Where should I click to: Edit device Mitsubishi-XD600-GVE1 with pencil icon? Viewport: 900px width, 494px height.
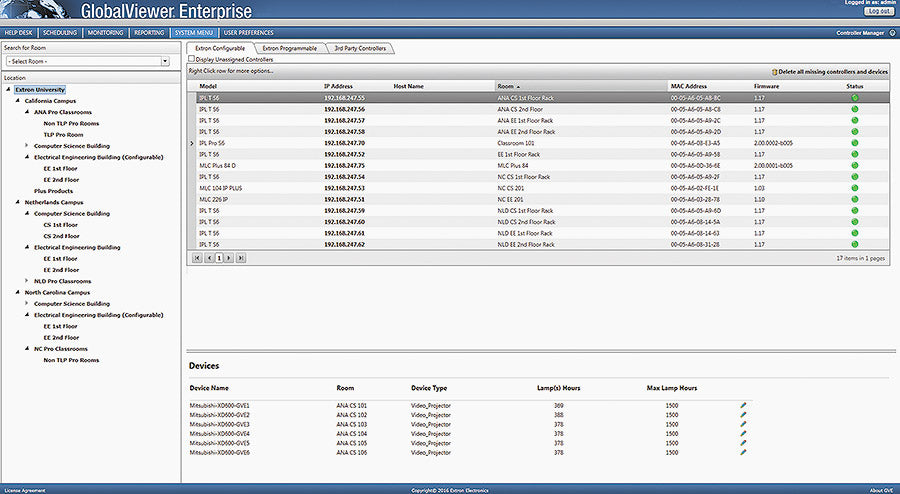click(743, 405)
